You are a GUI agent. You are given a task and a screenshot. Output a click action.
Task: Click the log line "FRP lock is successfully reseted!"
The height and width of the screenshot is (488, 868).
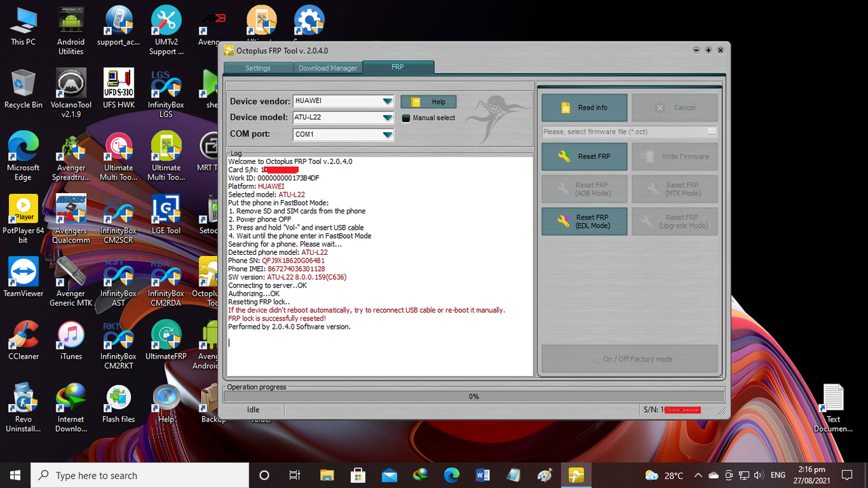tap(277, 319)
